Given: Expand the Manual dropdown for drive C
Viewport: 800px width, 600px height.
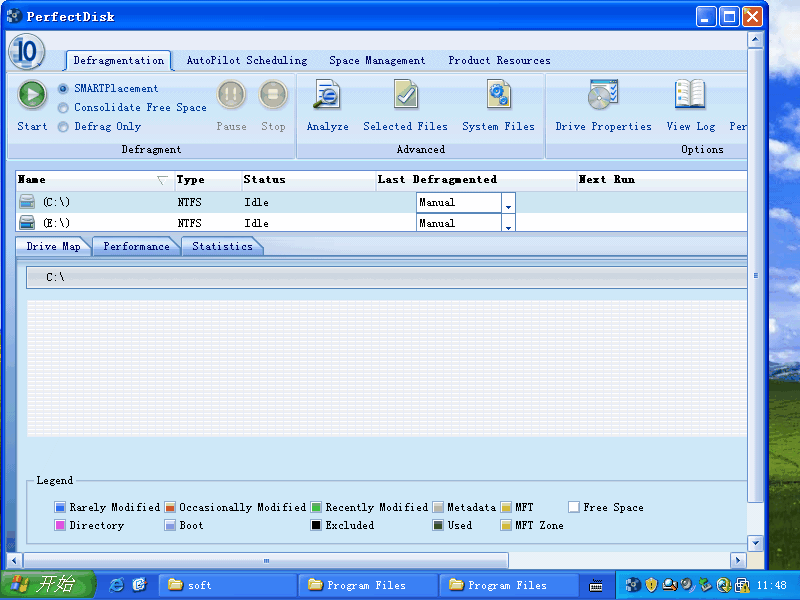Looking at the screenshot, I should pyautogui.click(x=508, y=203).
